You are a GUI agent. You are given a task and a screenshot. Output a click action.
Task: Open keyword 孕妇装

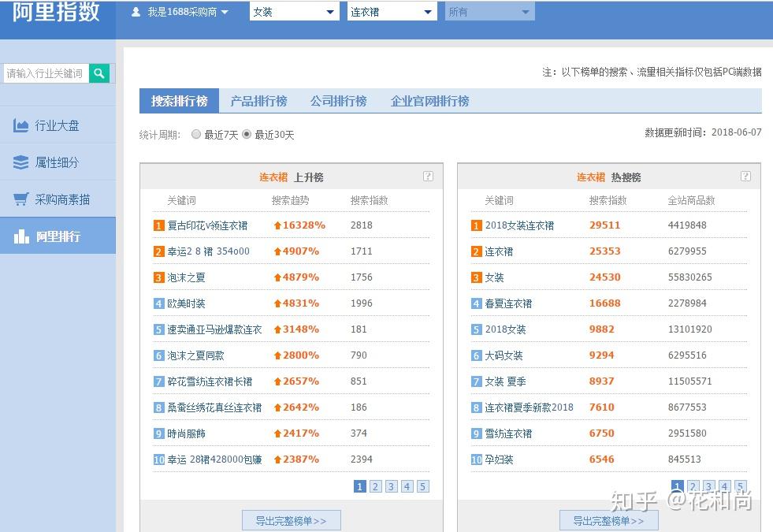[499, 459]
